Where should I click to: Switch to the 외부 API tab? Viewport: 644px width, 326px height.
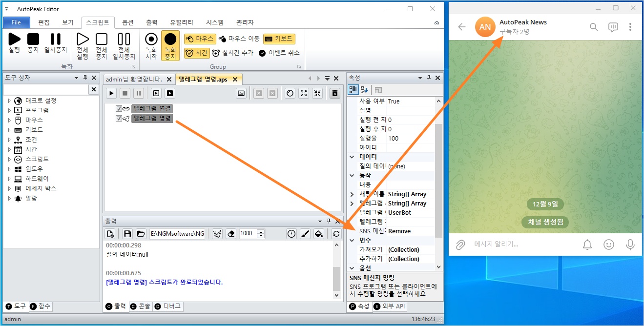click(x=390, y=306)
